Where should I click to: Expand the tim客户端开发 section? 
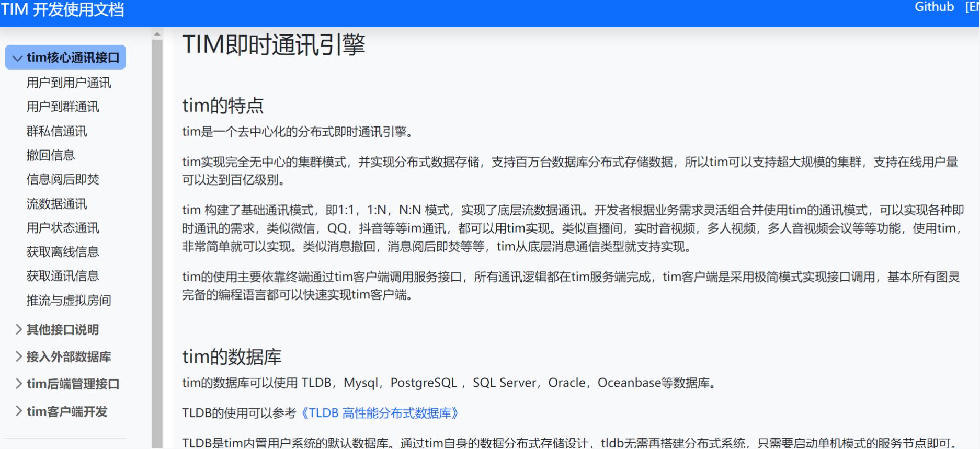click(66, 412)
